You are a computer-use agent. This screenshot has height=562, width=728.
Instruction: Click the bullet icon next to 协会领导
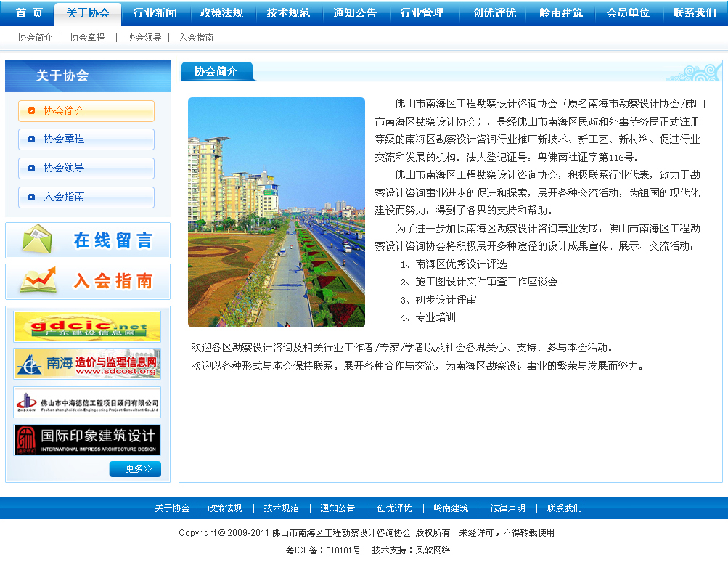click(x=31, y=168)
